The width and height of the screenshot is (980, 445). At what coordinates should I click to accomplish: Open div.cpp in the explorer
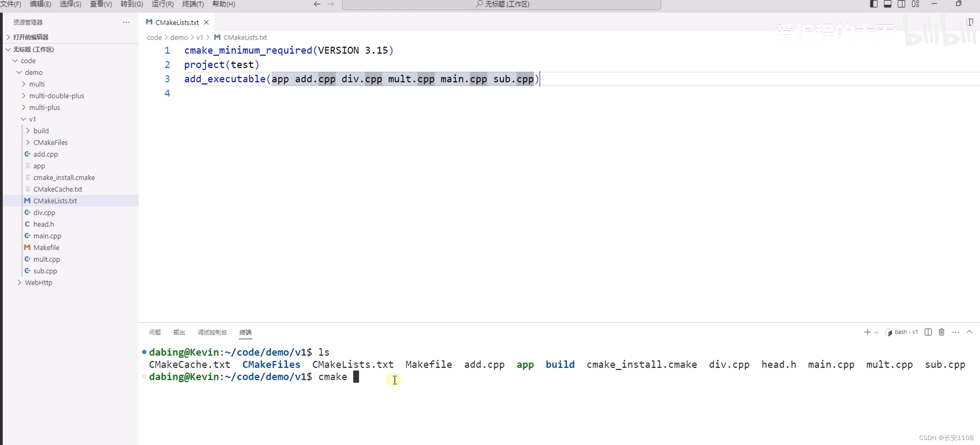pos(44,213)
